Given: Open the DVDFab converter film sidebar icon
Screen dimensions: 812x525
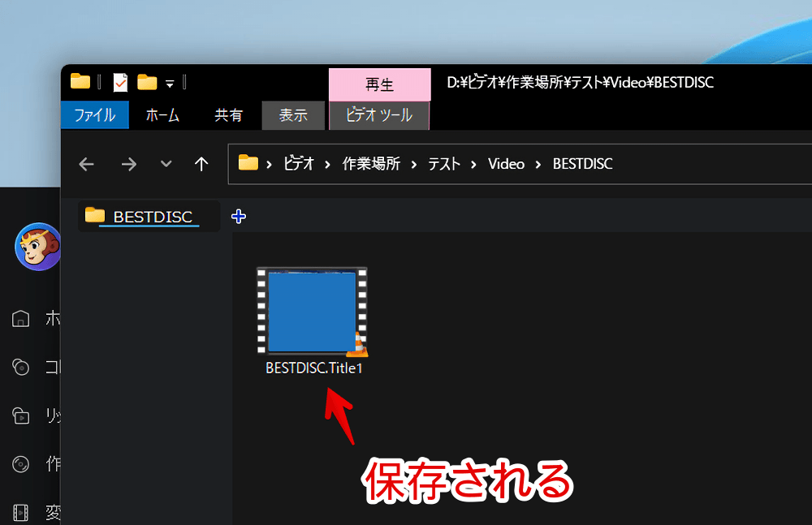Looking at the screenshot, I should (x=21, y=513).
